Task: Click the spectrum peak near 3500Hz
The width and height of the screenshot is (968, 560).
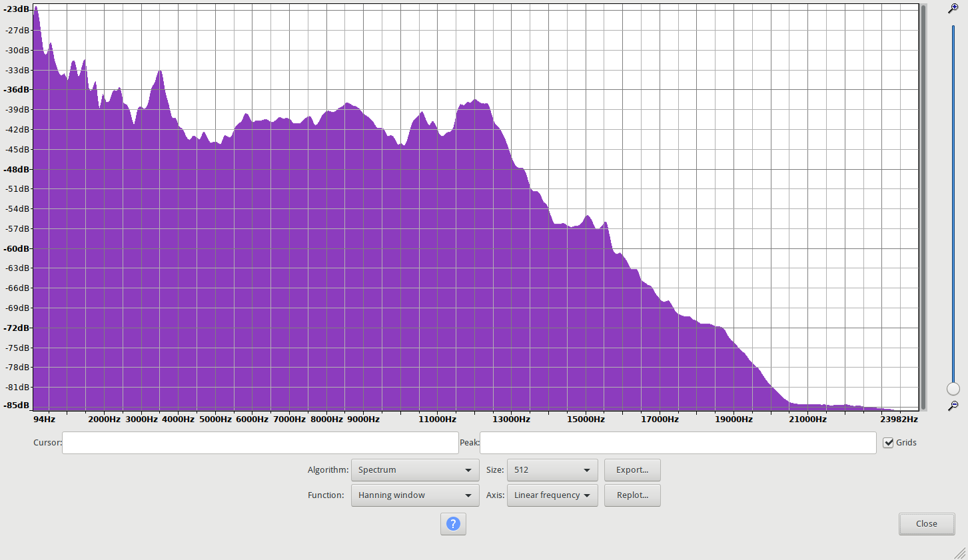Action: click(x=160, y=71)
